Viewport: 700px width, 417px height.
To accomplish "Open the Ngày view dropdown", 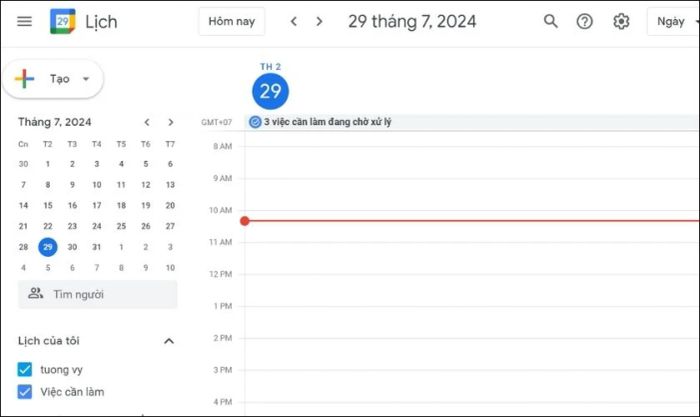I will [673, 21].
